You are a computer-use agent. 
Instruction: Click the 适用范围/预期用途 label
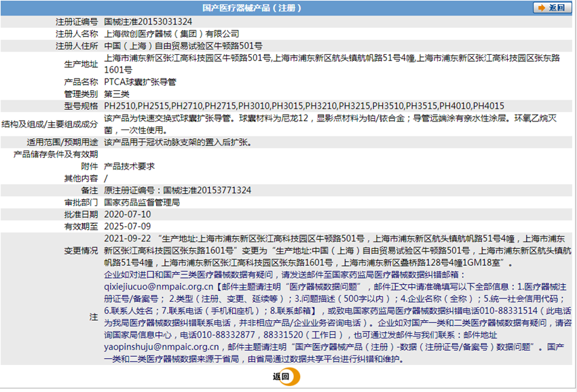62,142
